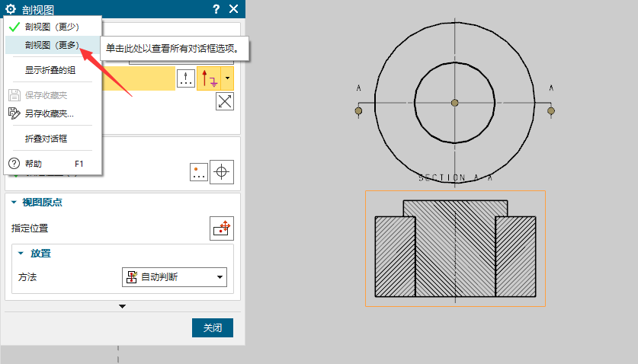Viewport: 638px width, 364px height.
Task: Click the gear settings icon in dialog title
Action: click(11, 9)
